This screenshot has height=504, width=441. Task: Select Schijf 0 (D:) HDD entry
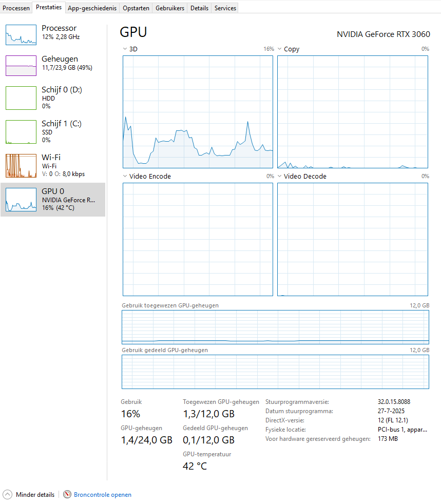(53, 98)
